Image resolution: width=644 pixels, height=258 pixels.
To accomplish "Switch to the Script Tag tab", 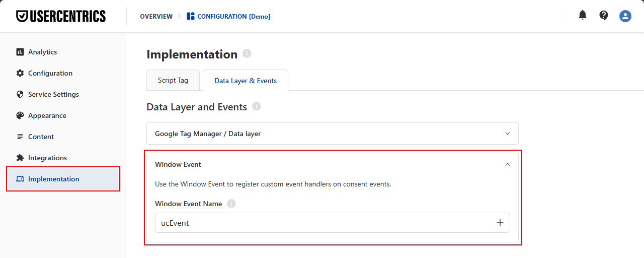I will coord(173,80).
